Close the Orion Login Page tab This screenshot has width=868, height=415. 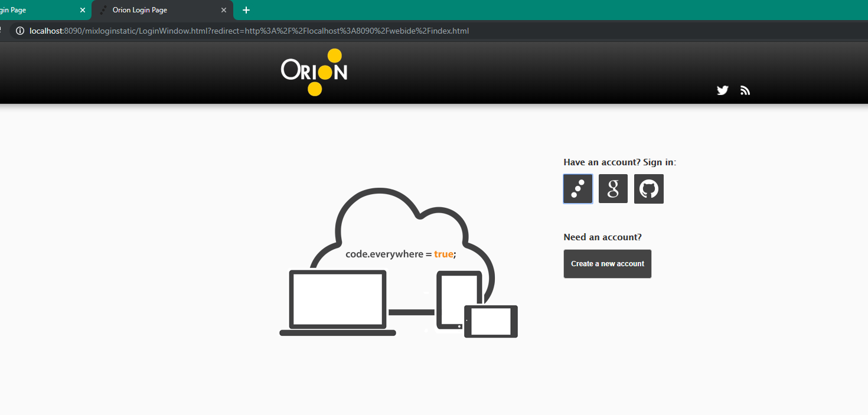coord(224,10)
